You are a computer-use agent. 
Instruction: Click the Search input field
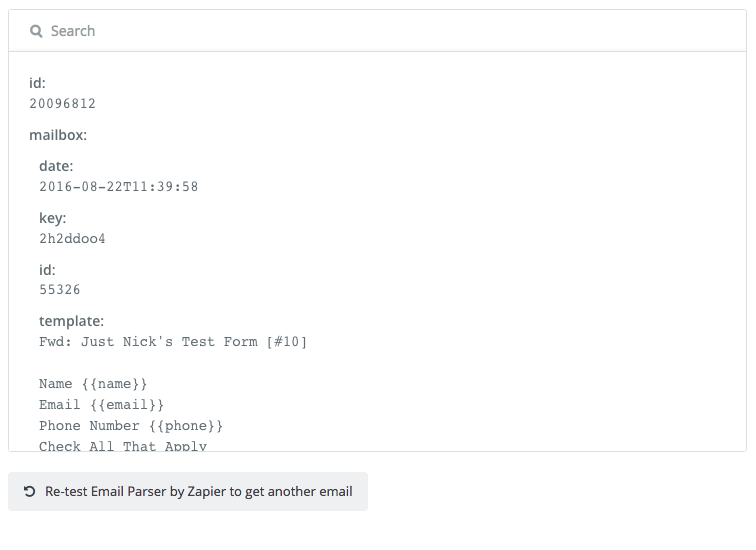[378, 31]
